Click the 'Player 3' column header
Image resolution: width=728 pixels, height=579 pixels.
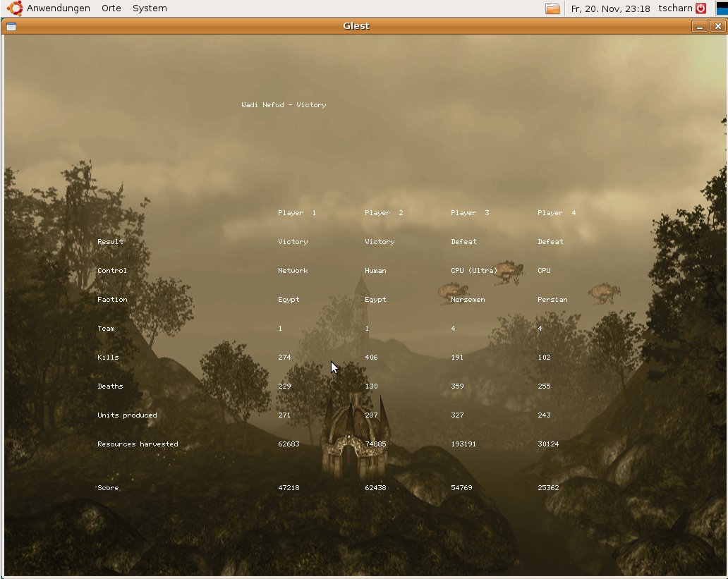click(x=470, y=213)
